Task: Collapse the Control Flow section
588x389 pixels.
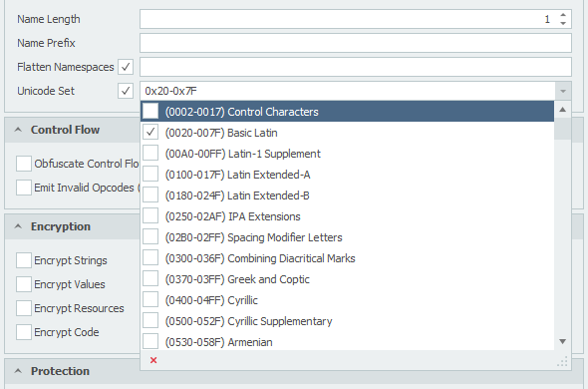Action: coord(18,130)
